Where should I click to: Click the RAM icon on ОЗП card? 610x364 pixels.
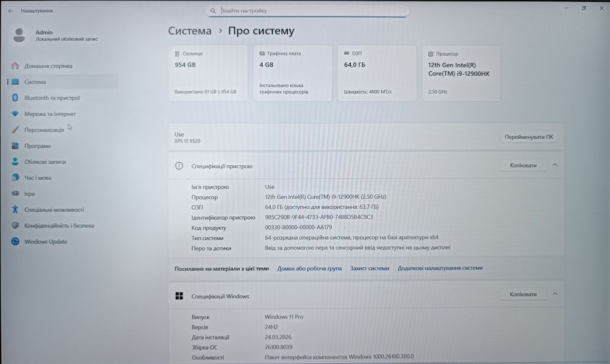tap(346, 53)
